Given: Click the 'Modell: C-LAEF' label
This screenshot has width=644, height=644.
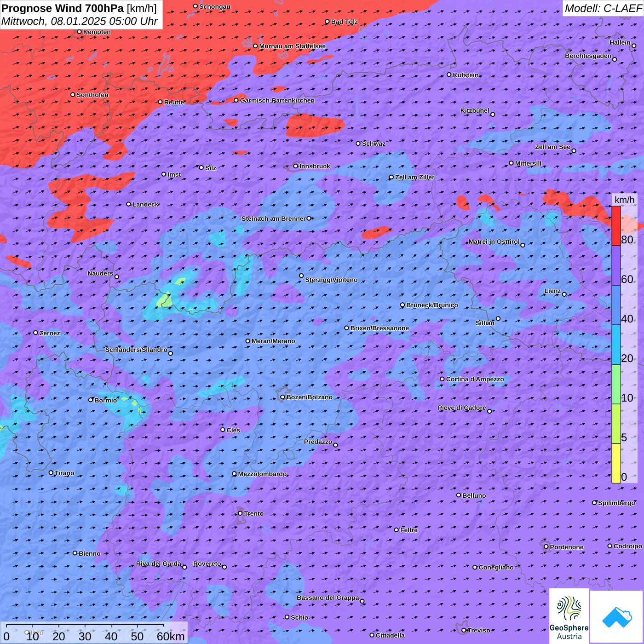Looking at the screenshot, I should pos(603,8).
